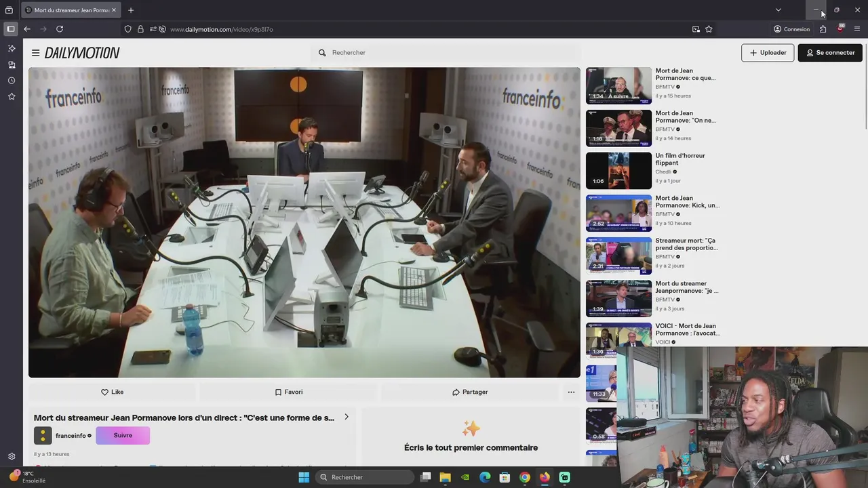Open the sidebar history clock icon

[12, 81]
